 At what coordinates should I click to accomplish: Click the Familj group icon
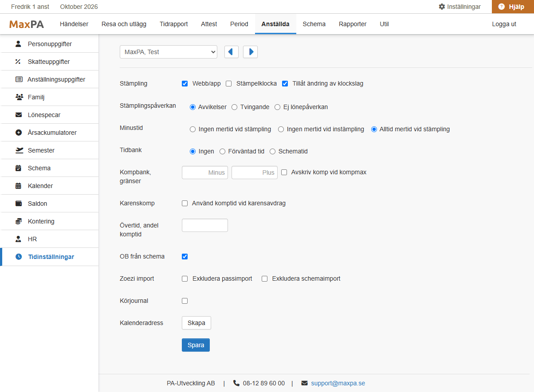19,97
